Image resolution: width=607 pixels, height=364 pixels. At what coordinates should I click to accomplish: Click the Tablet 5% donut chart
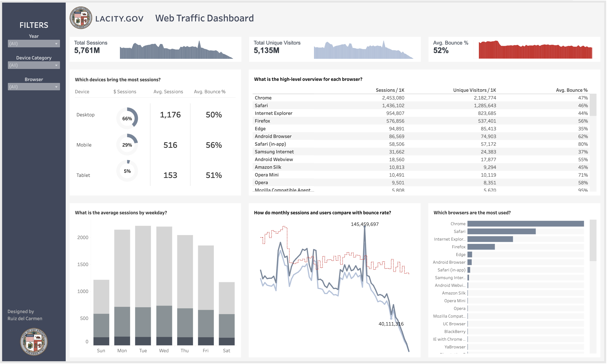[127, 171]
